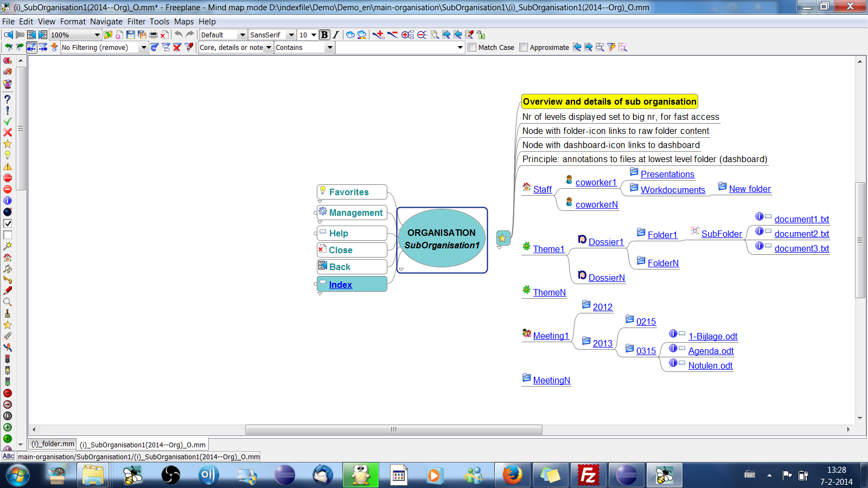
Task: Enable the Match Case option
Action: (471, 47)
